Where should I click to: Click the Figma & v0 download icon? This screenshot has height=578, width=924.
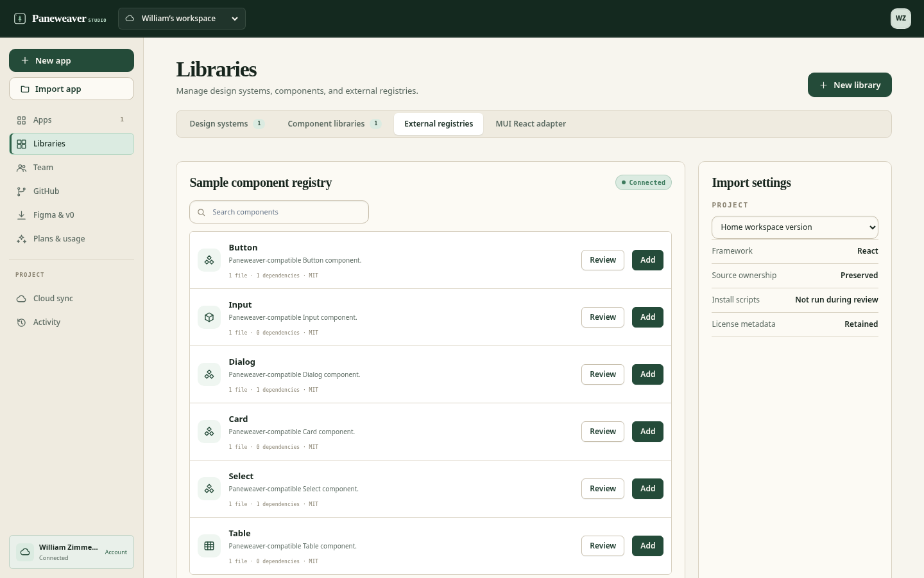point(21,215)
